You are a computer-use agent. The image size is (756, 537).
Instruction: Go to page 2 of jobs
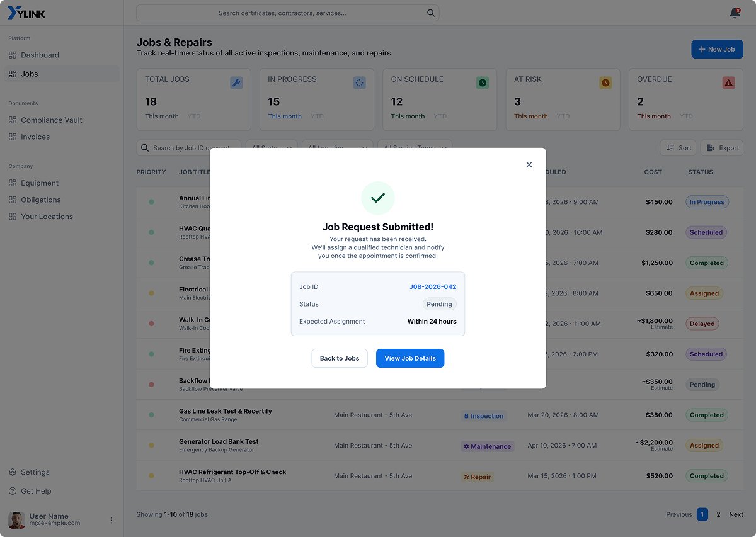(x=718, y=514)
